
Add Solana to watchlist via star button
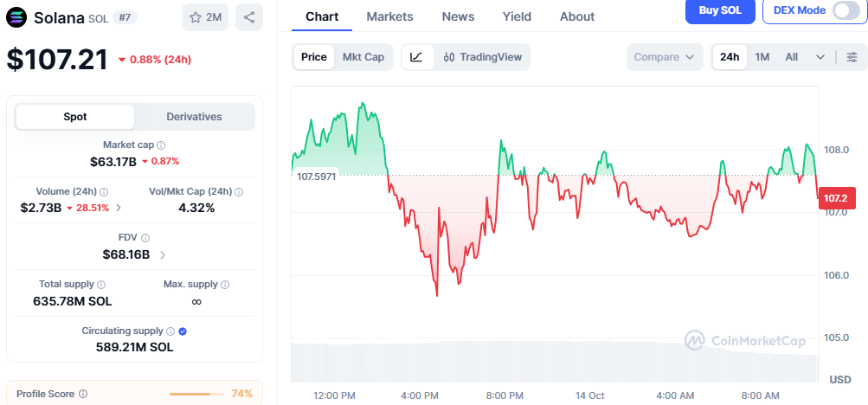(205, 17)
